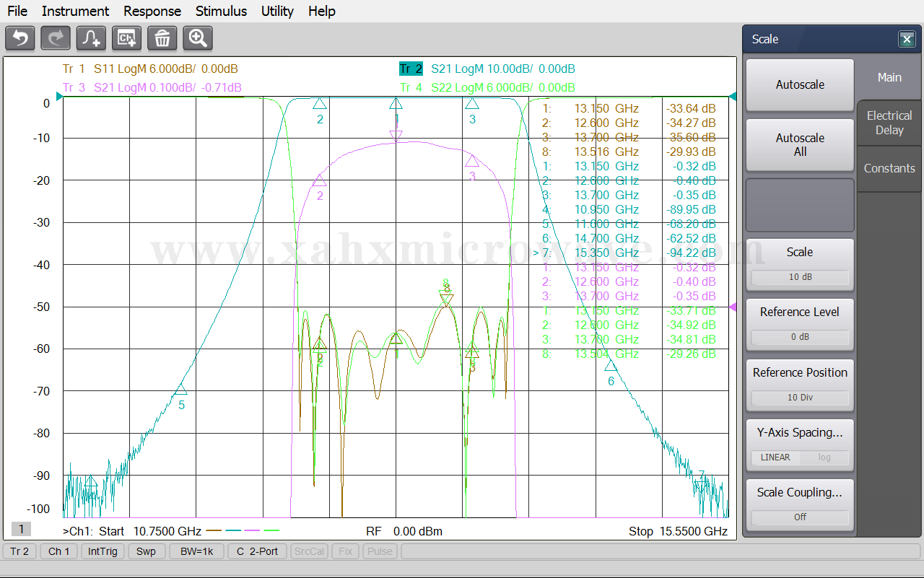Open the Response menu

point(152,11)
